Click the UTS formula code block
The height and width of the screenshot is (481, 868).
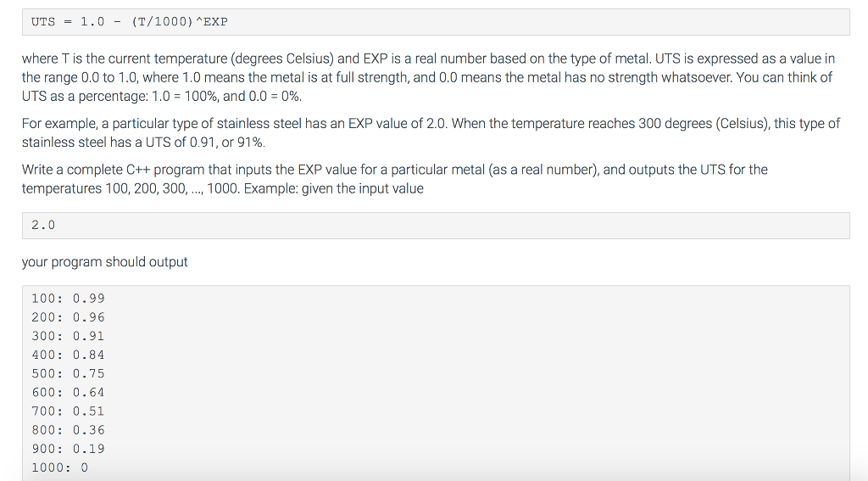[435, 22]
